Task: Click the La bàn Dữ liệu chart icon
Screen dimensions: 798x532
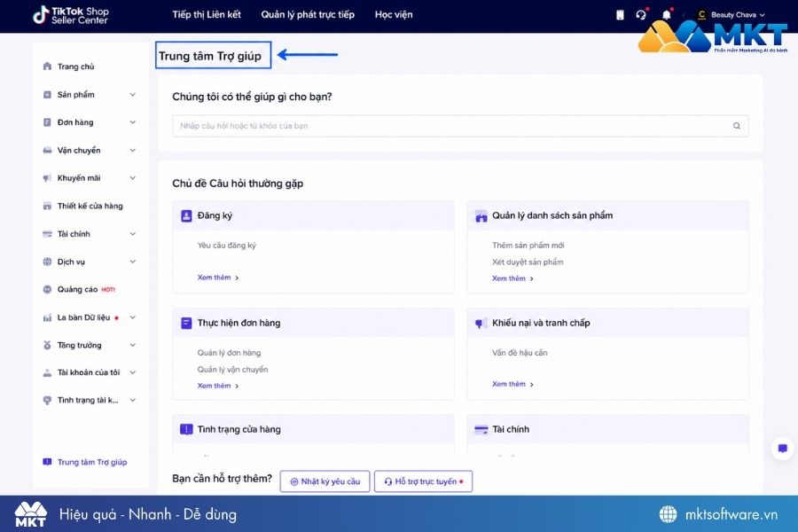Action: (47, 317)
